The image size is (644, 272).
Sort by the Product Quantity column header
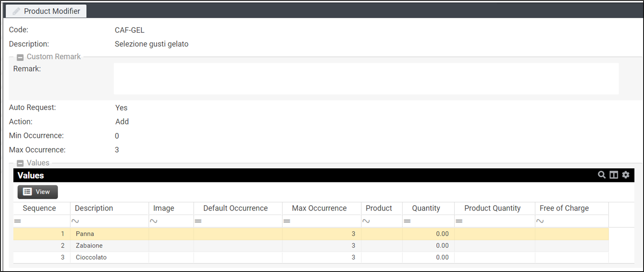point(492,208)
